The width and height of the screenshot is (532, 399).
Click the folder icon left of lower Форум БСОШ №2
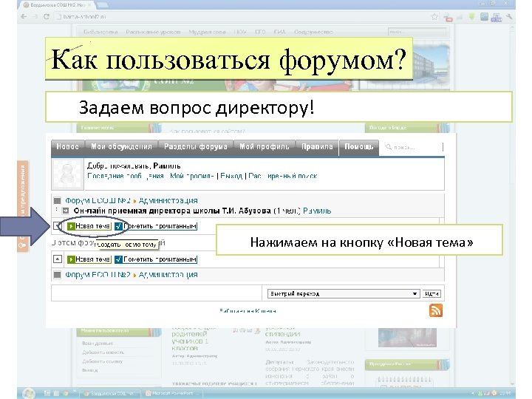[57, 274]
